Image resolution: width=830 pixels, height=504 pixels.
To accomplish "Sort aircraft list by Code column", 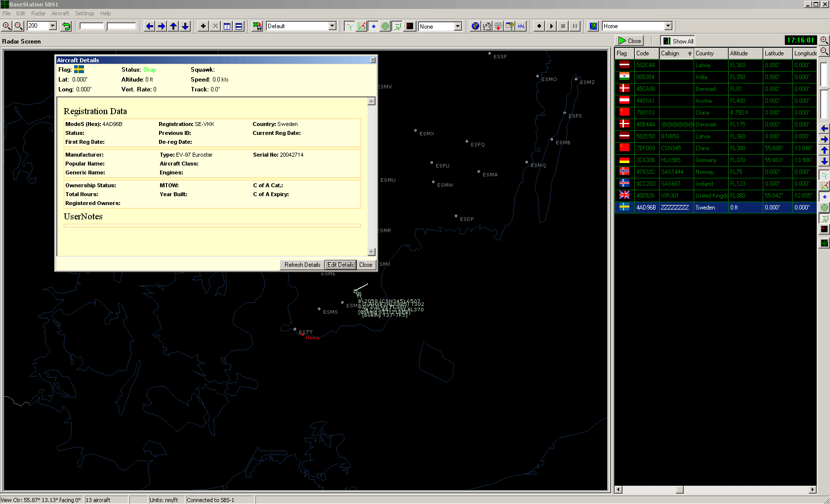I will [647, 53].
